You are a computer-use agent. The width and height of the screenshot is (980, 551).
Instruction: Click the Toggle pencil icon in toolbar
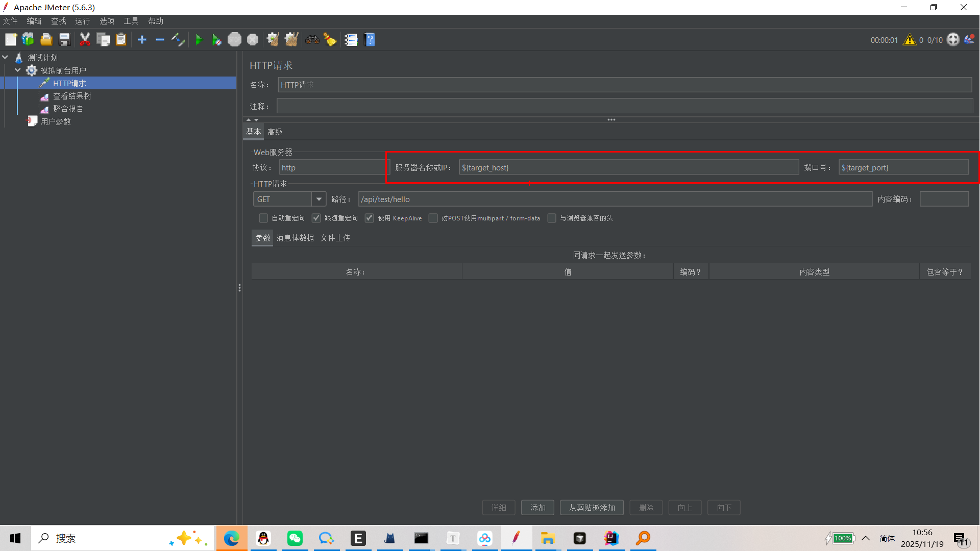click(x=178, y=40)
